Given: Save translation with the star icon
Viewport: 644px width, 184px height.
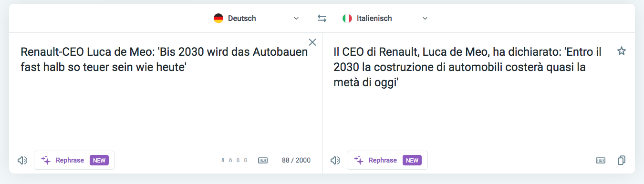Looking at the screenshot, I should [x=621, y=51].
